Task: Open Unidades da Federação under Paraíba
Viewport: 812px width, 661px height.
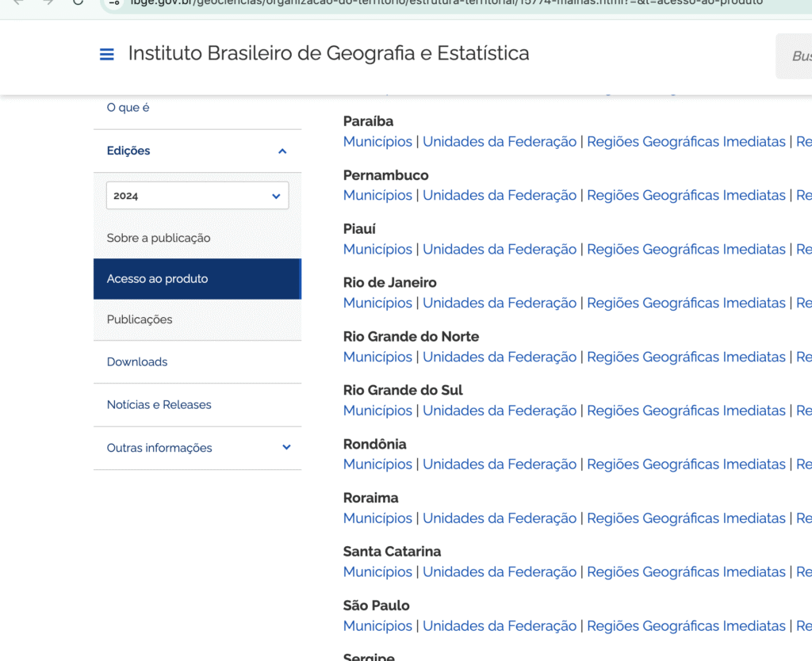Action: (x=500, y=142)
